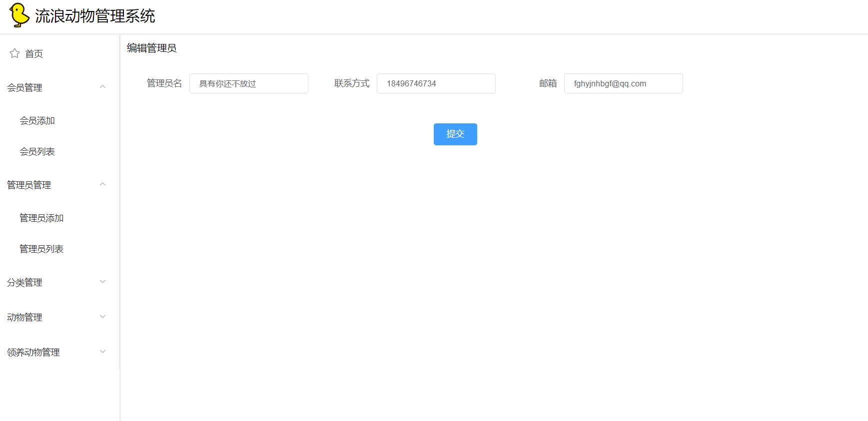Select the 动物管理 menu heading

click(24, 317)
